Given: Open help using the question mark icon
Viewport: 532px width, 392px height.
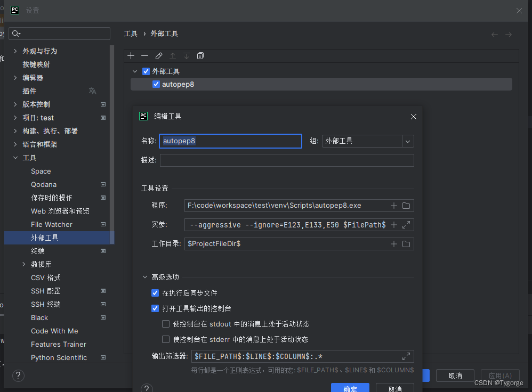Looking at the screenshot, I should pyautogui.click(x=147, y=387).
